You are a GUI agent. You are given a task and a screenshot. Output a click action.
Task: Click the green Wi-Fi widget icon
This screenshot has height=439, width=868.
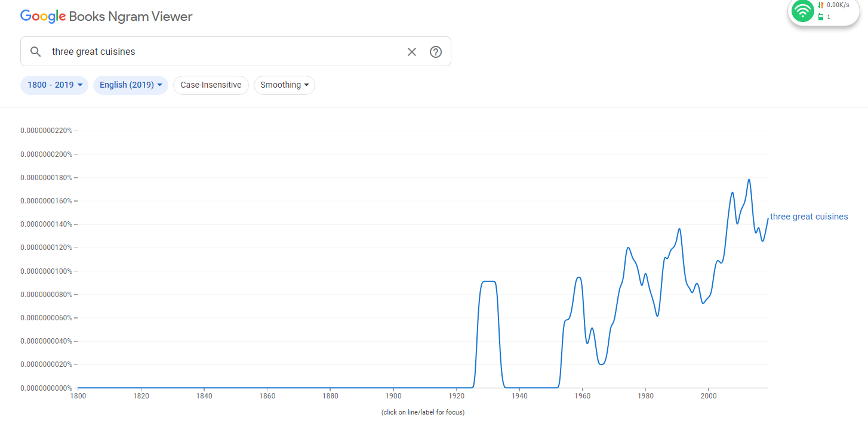click(x=803, y=11)
